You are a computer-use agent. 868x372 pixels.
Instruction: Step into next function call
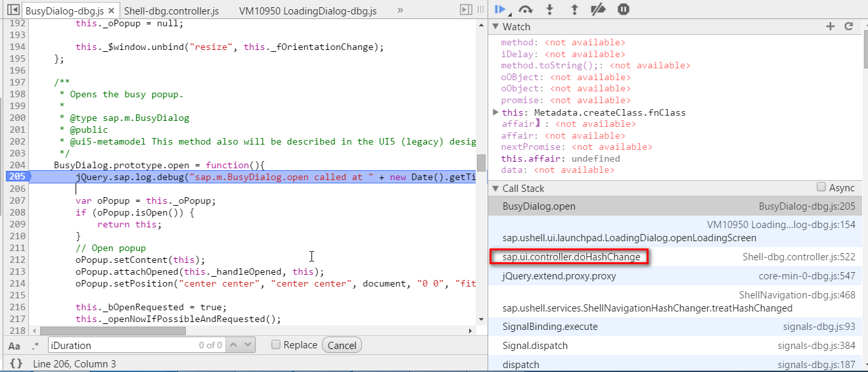[x=550, y=9]
